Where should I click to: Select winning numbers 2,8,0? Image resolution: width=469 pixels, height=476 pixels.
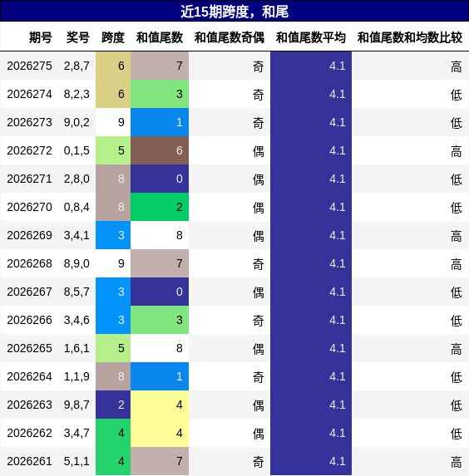(x=77, y=179)
